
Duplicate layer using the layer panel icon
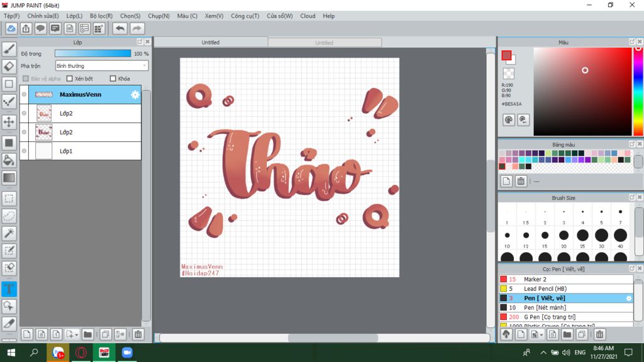(x=106, y=334)
